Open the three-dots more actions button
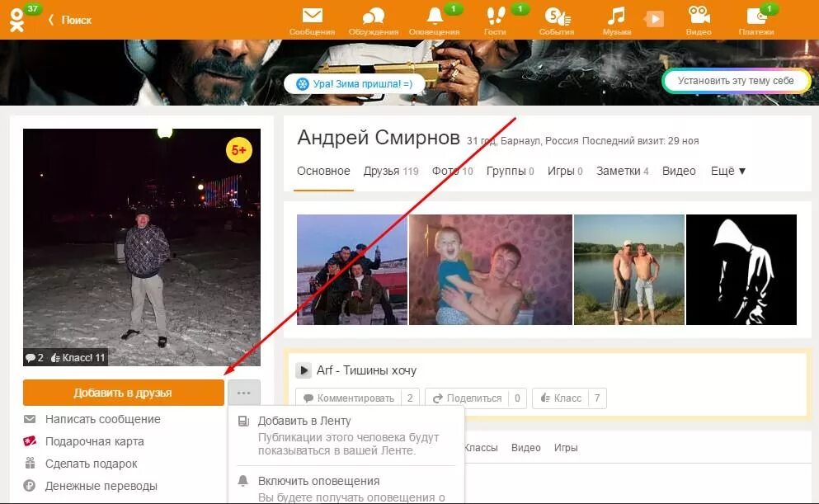 [x=244, y=393]
